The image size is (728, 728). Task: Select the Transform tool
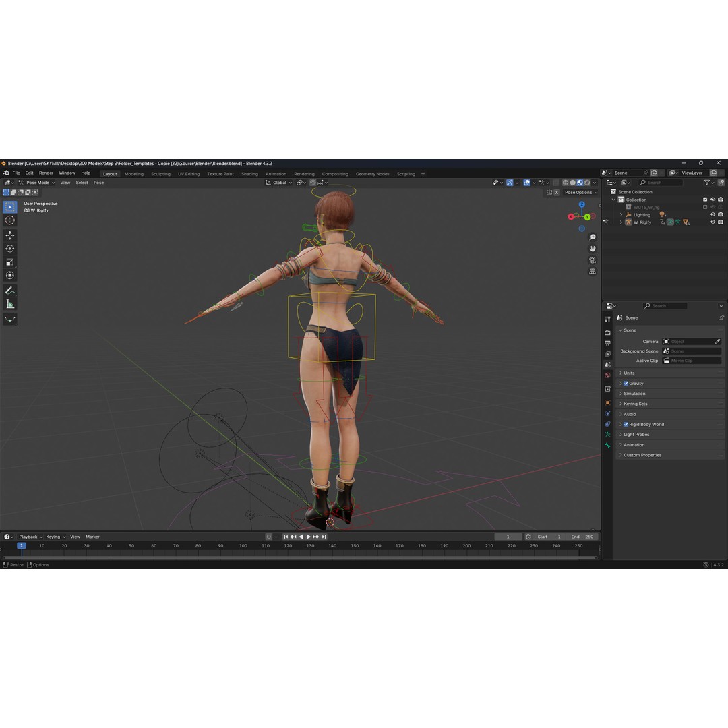pos(9,275)
